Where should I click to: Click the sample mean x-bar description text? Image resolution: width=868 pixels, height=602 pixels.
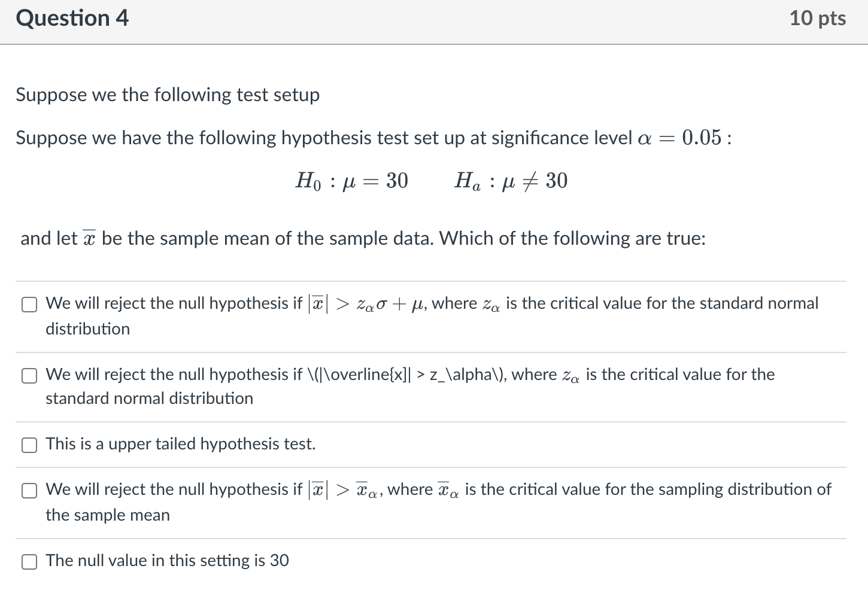point(359,238)
